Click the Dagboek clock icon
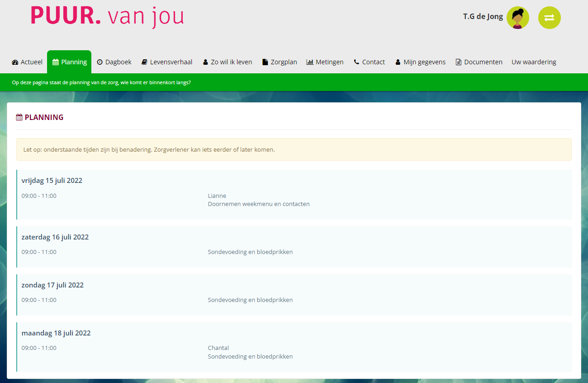 (x=100, y=62)
